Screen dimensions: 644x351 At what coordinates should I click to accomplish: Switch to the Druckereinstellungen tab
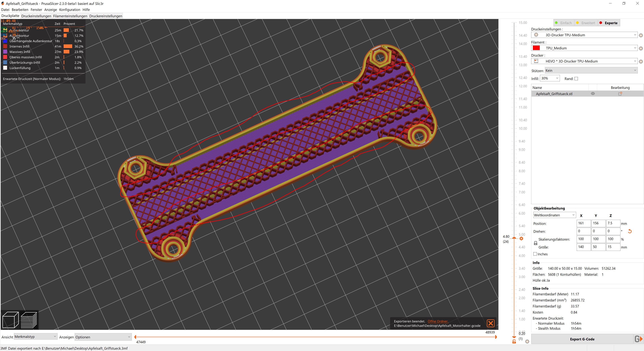[x=106, y=16]
